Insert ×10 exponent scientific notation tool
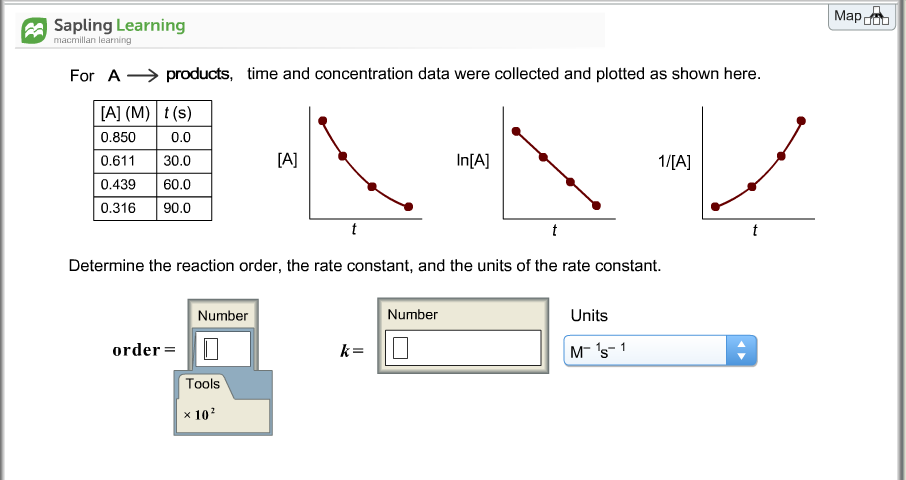The width and height of the screenshot is (906, 480). tap(199, 414)
